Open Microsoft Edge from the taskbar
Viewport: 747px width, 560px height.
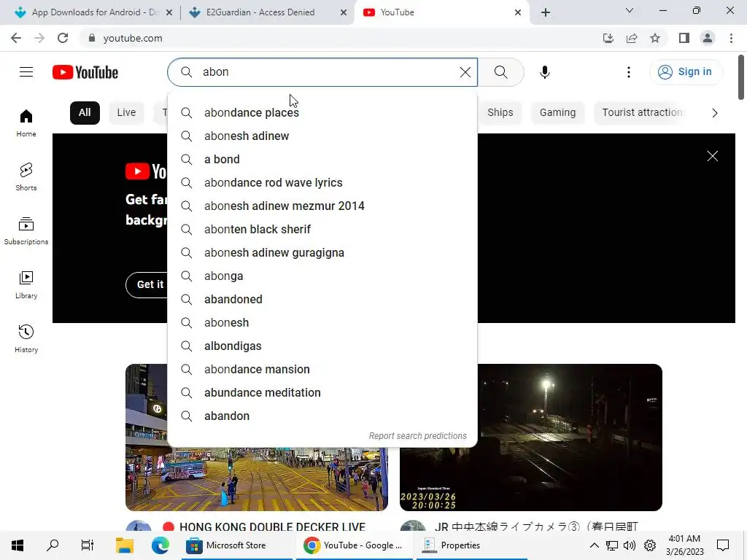[x=160, y=545]
